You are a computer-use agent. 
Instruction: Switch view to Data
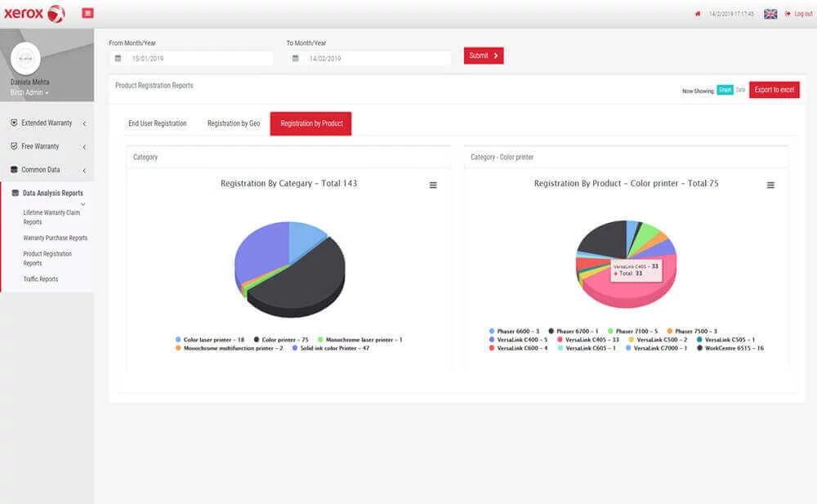pos(740,90)
